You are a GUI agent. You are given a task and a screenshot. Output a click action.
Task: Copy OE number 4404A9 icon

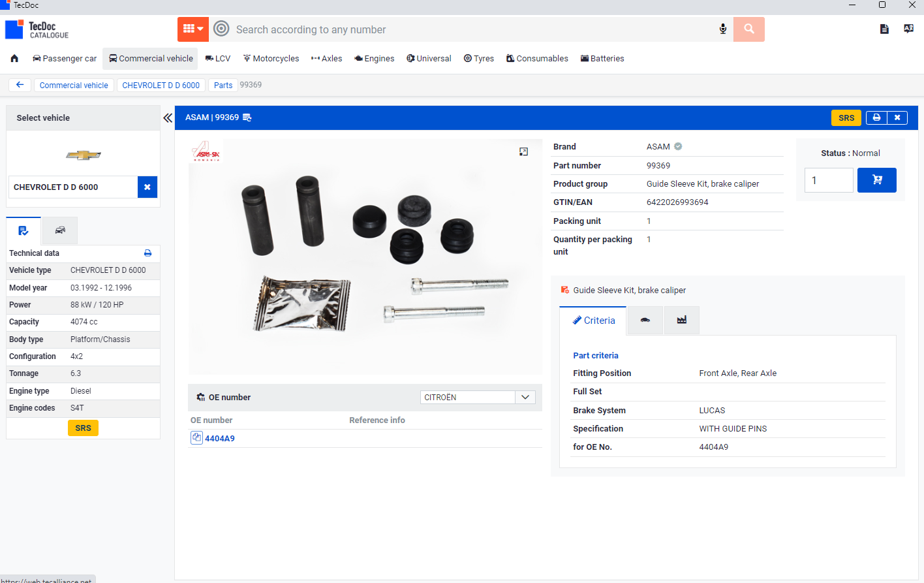pos(196,437)
